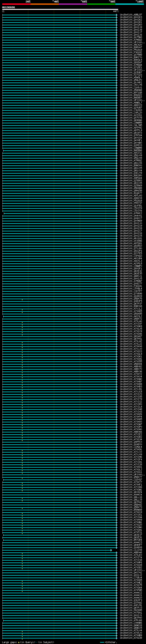
Task: Select the label UniRef100_P27323
Action: click(131, 75)
